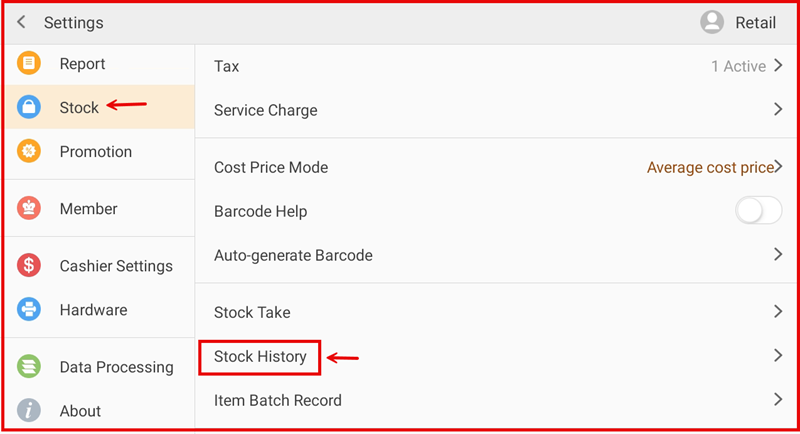Switch to the Promotion section label
This screenshot has height=434, width=800.
tap(96, 152)
